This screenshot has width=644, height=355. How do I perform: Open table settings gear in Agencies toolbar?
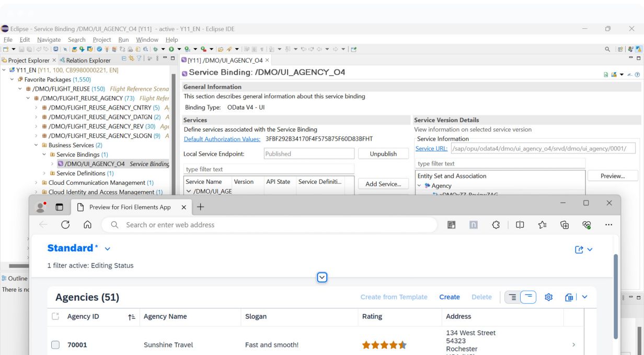tap(548, 297)
